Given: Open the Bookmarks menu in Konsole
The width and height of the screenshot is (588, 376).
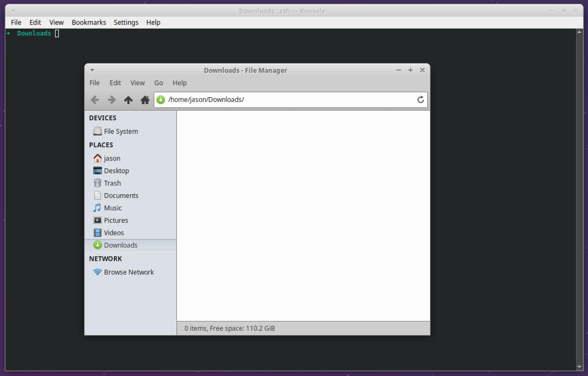Looking at the screenshot, I should pos(89,22).
